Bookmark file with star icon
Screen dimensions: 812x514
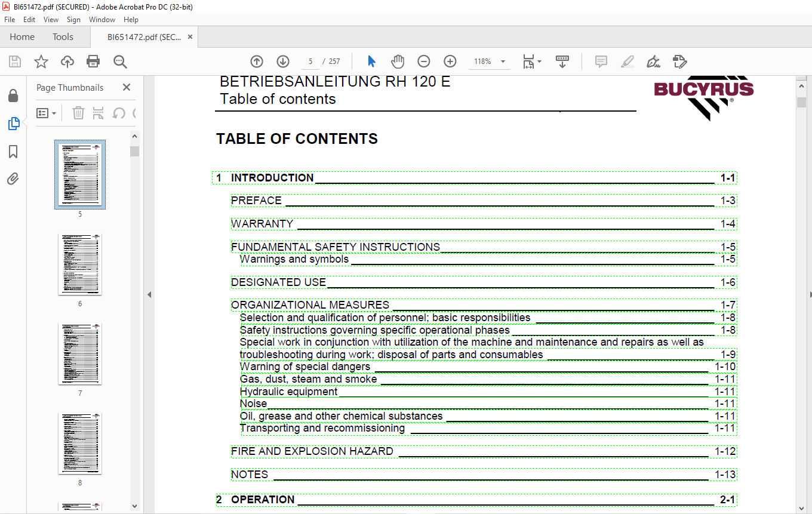coord(41,61)
